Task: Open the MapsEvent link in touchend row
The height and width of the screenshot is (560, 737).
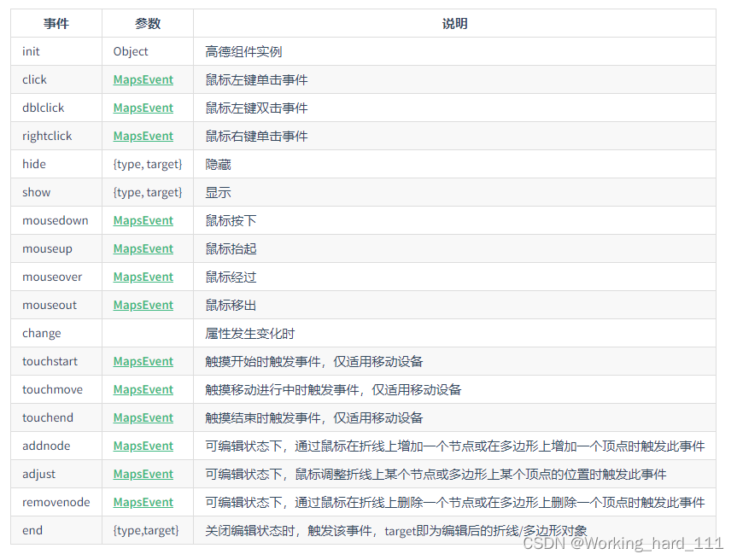Action: click(143, 418)
